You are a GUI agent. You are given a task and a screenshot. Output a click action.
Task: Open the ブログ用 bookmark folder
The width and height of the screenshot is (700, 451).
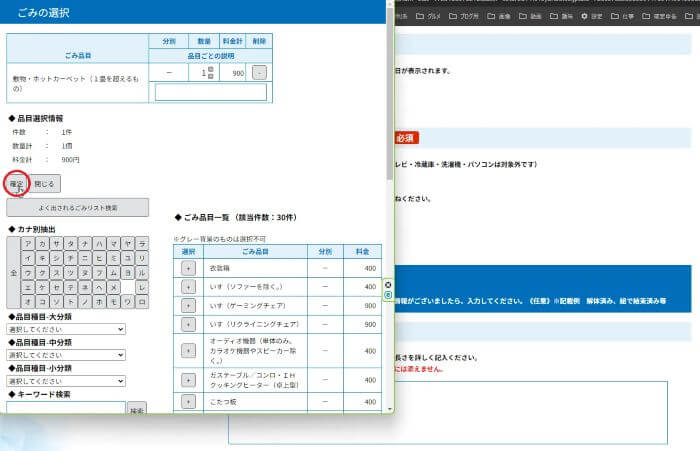[464, 16]
